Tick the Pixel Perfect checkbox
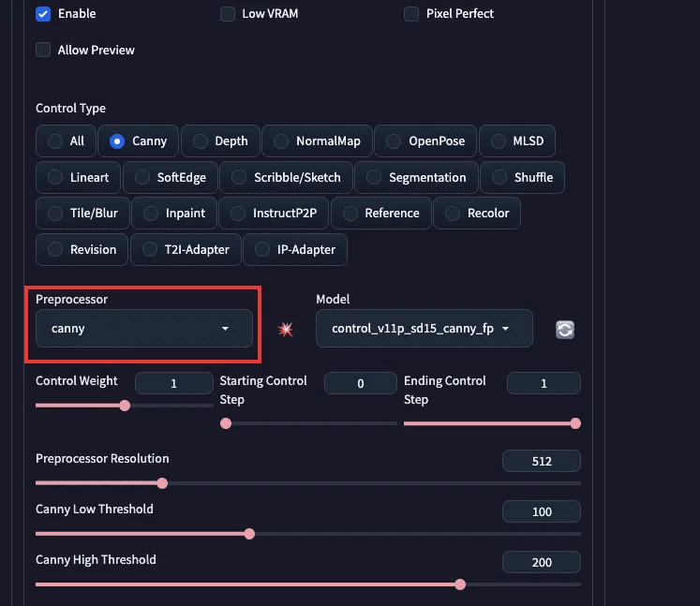 point(411,14)
